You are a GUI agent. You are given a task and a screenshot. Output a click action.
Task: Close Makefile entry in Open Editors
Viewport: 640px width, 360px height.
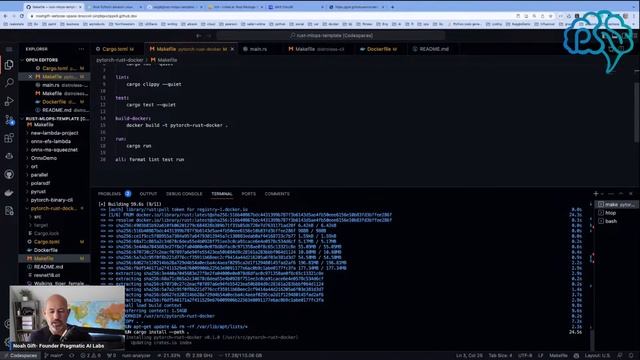[x=31, y=77]
